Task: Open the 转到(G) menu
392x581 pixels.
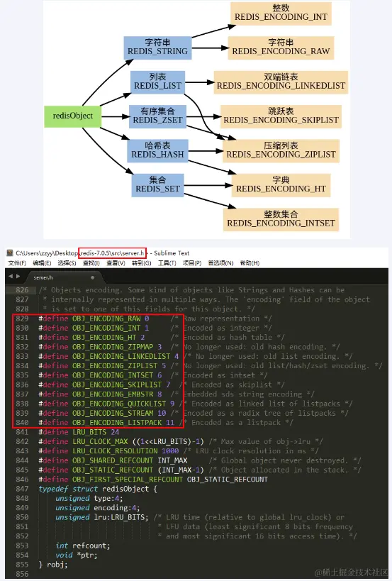Action: 141,263
